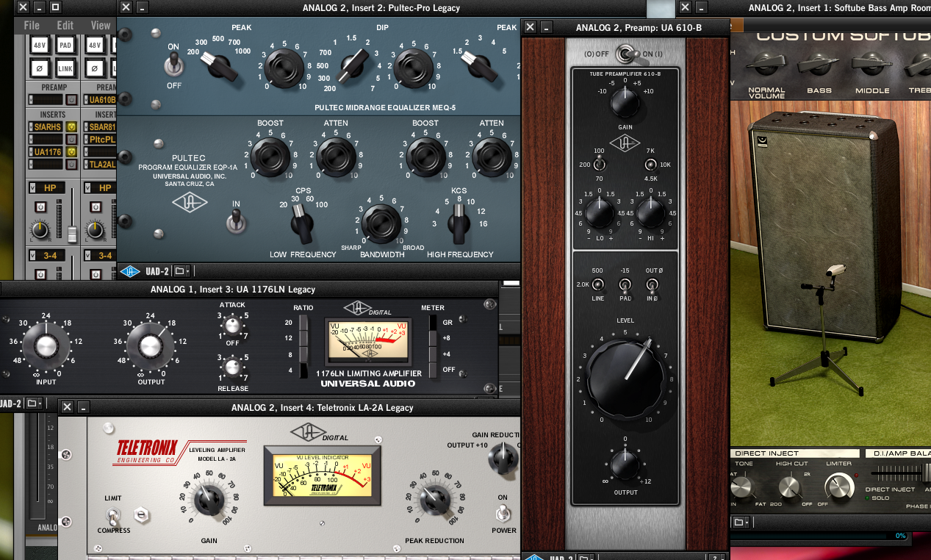
Task: Click the OUTPUT knob on UA 610-B preamp
Action: coord(625,465)
